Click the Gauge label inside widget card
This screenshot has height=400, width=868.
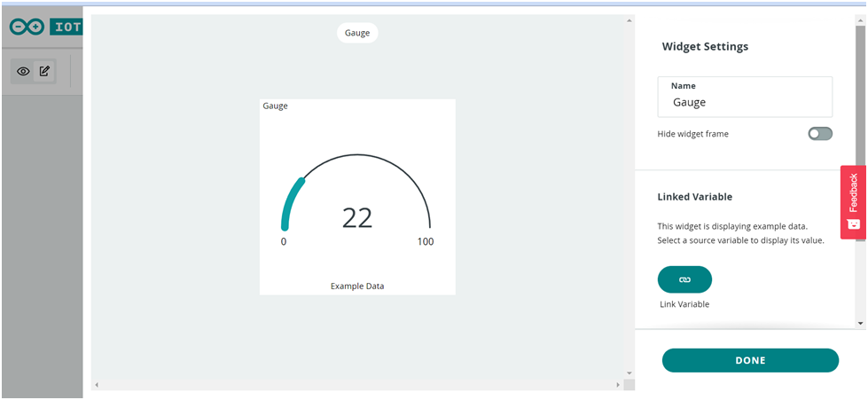(x=275, y=106)
